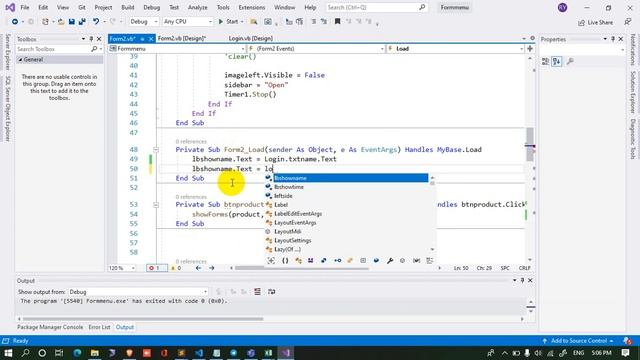
Task: Click the editor horizontal scrollbar
Action: point(302,268)
